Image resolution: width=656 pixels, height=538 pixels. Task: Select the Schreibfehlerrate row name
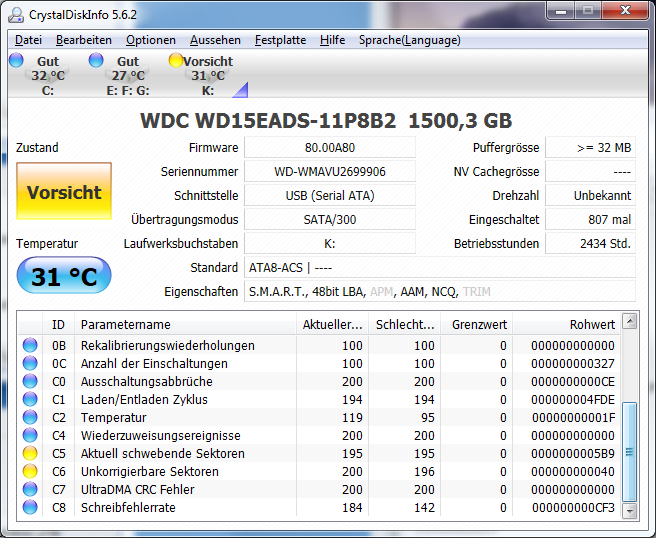[x=128, y=507]
